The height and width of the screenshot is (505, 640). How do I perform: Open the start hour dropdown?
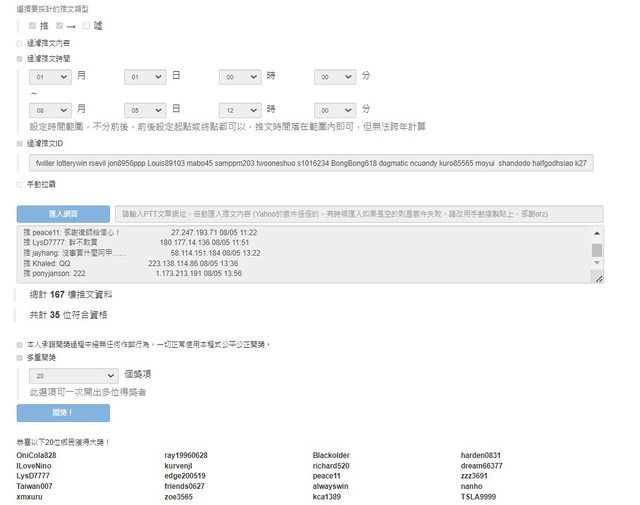pyautogui.click(x=240, y=76)
